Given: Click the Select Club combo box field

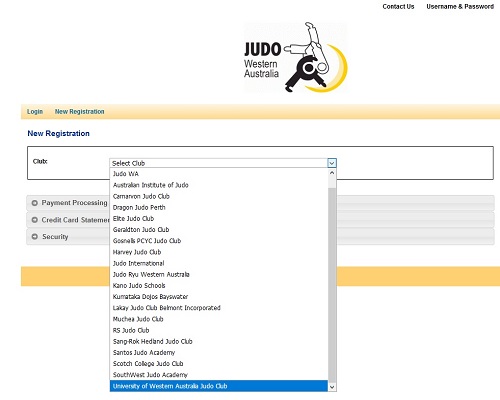Looking at the screenshot, I should pos(223,163).
